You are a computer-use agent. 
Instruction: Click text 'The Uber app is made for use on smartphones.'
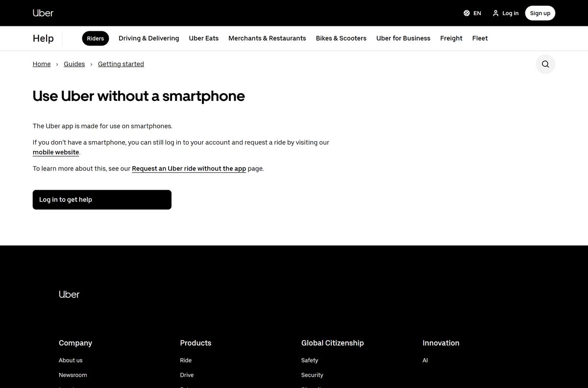pyautogui.click(x=102, y=126)
